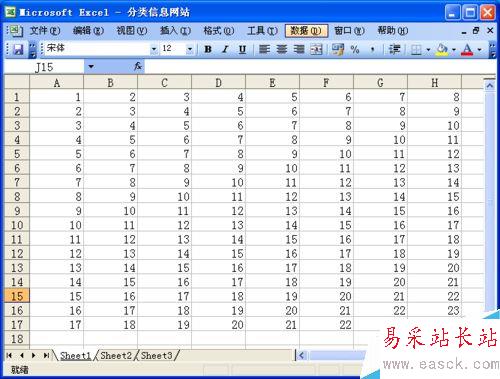
Task: Select column A header
Action: pyautogui.click(x=57, y=83)
